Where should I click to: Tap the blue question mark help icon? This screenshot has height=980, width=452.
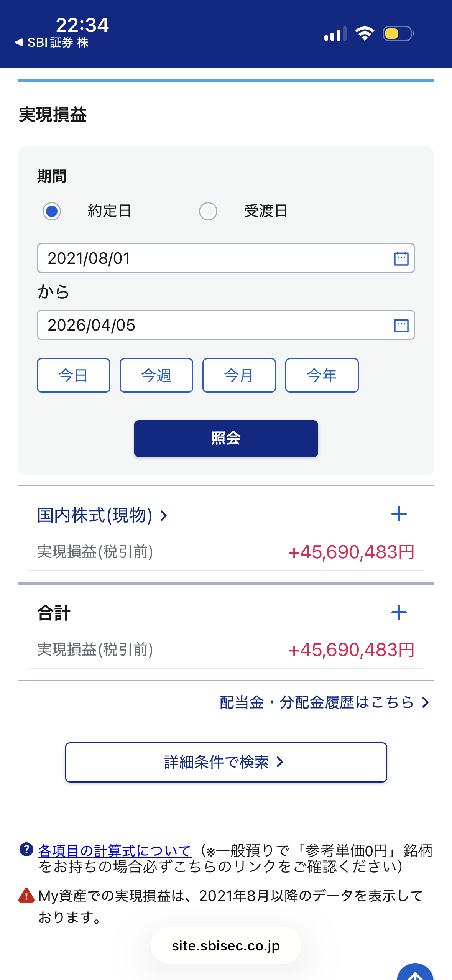click(x=26, y=850)
